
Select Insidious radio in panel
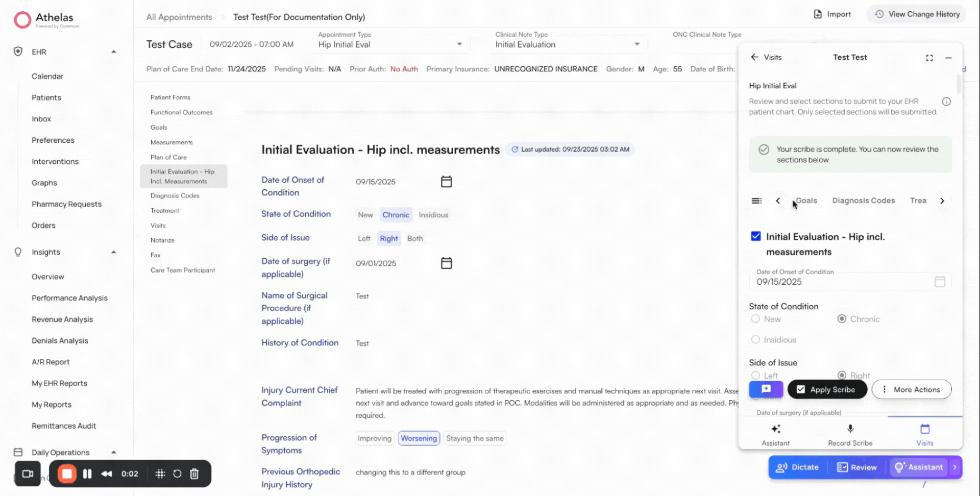[756, 339]
